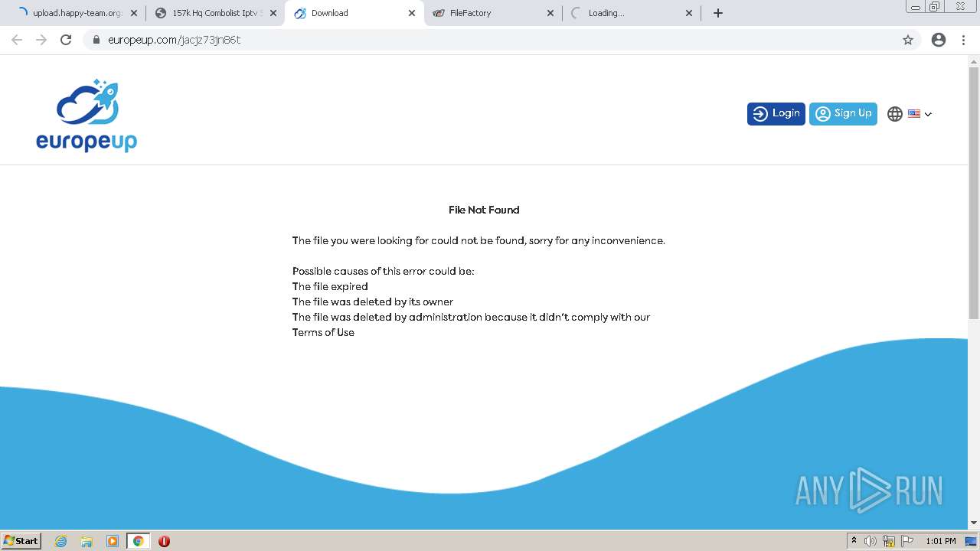The height and width of the screenshot is (551, 980).
Task: Open the Opera taskbar icon
Action: [x=164, y=541]
